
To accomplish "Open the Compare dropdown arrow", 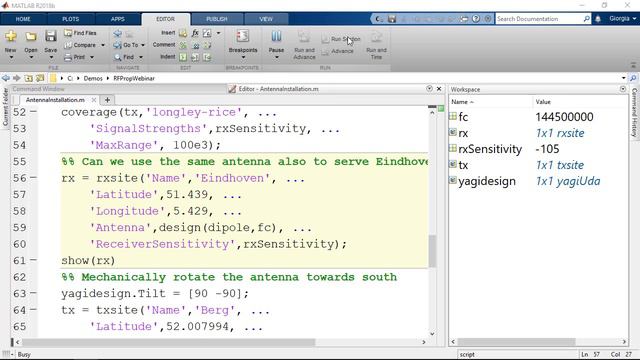I will [x=103, y=45].
